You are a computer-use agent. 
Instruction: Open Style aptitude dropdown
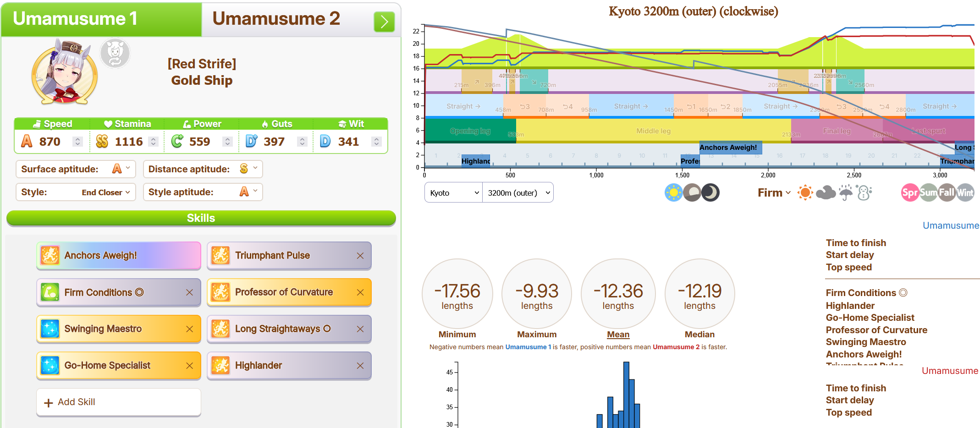point(203,192)
